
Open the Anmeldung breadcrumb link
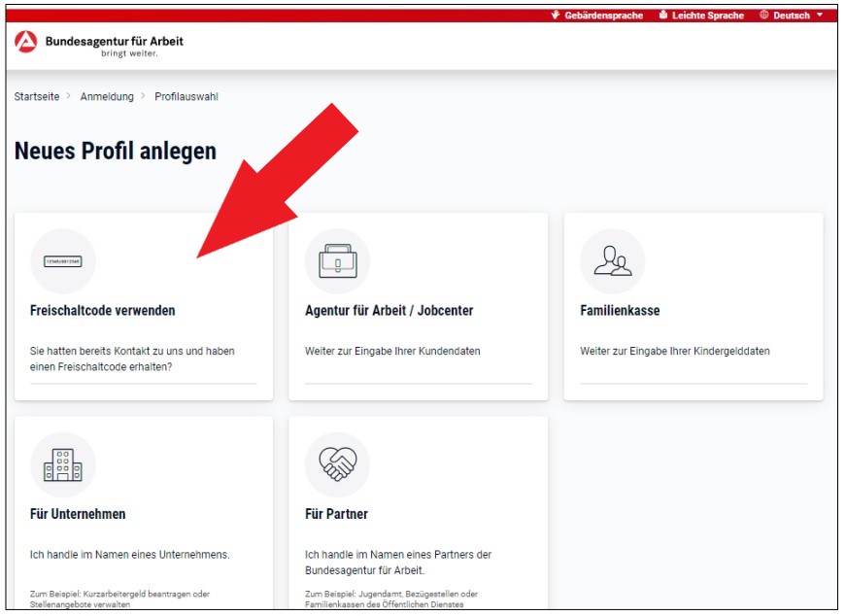click(109, 96)
